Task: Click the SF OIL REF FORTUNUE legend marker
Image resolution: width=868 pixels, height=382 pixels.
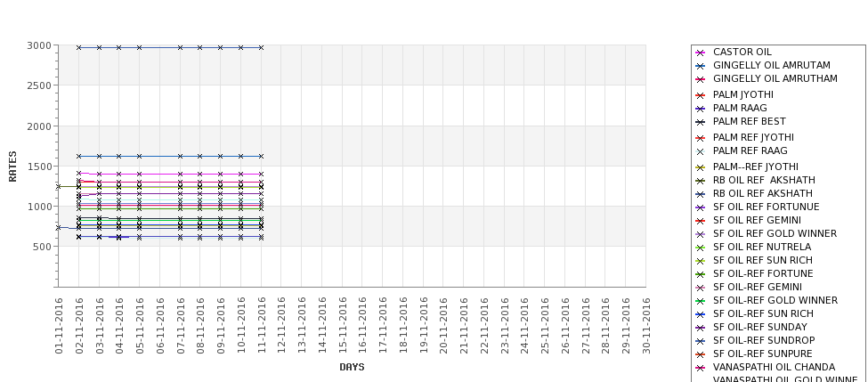Action: pyautogui.click(x=701, y=207)
